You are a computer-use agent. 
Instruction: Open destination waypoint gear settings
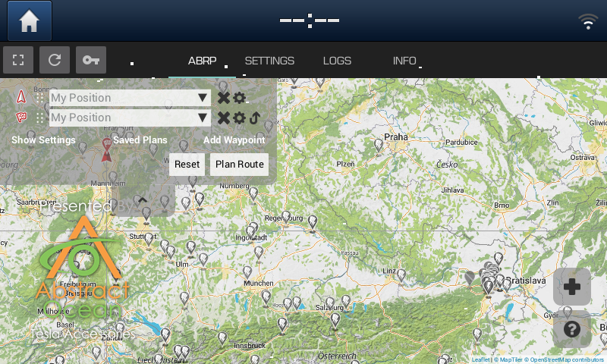click(x=239, y=118)
